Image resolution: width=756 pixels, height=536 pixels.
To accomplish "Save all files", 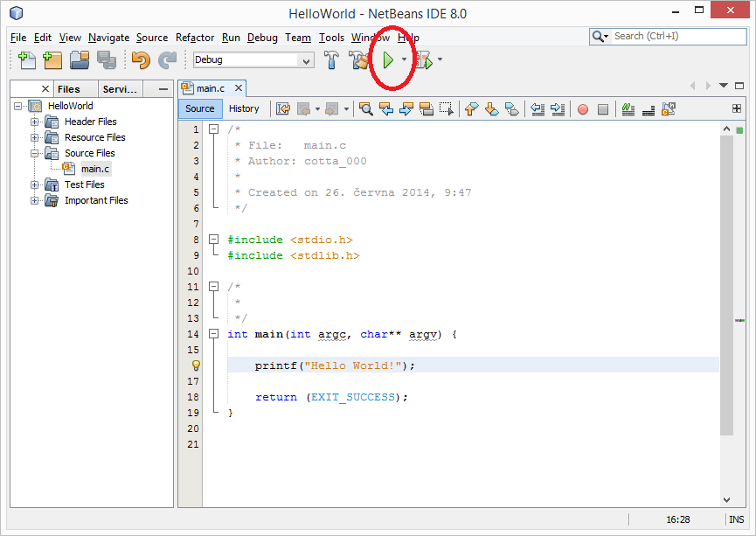I will point(104,59).
